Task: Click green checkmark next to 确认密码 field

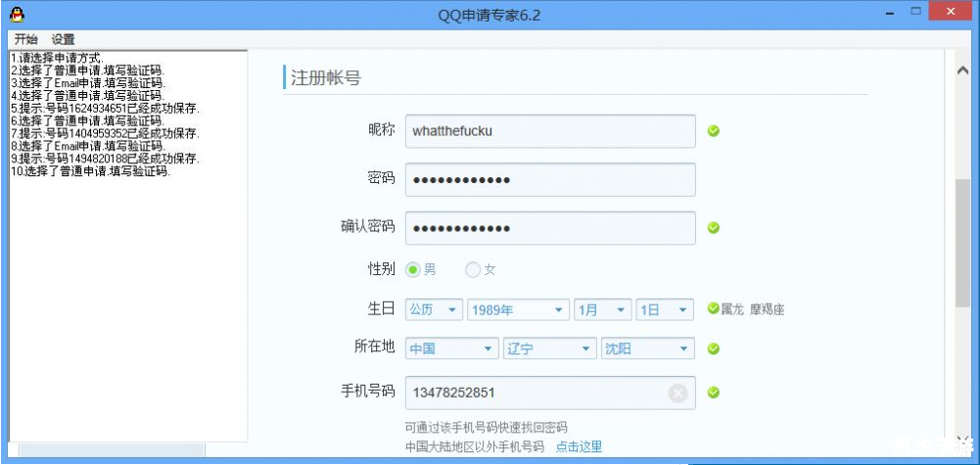Action: [713, 228]
